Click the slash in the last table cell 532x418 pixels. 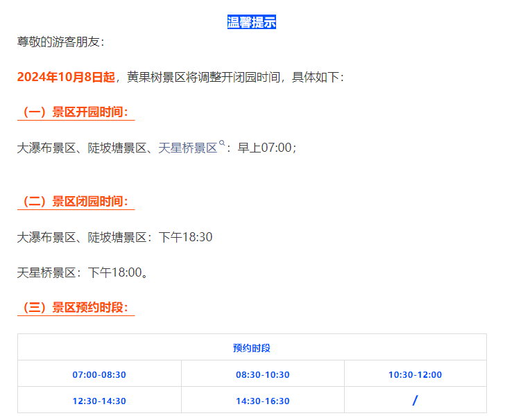click(415, 401)
